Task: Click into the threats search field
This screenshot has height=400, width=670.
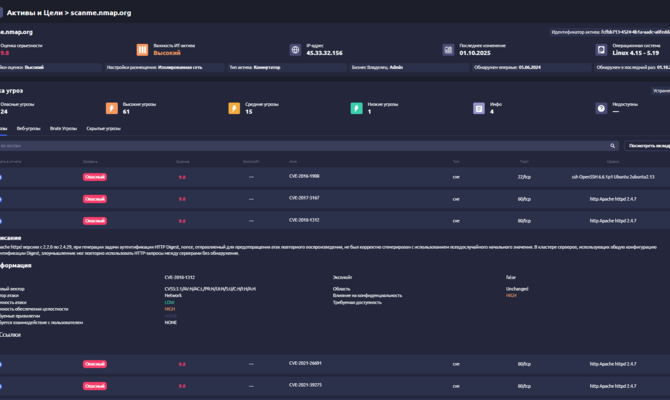Action: point(300,146)
